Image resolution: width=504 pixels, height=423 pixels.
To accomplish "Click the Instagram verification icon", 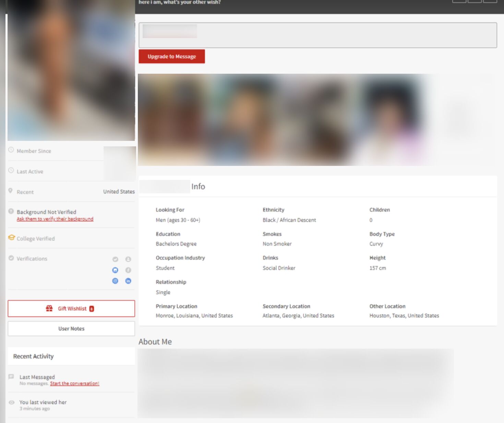I will pyautogui.click(x=115, y=281).
